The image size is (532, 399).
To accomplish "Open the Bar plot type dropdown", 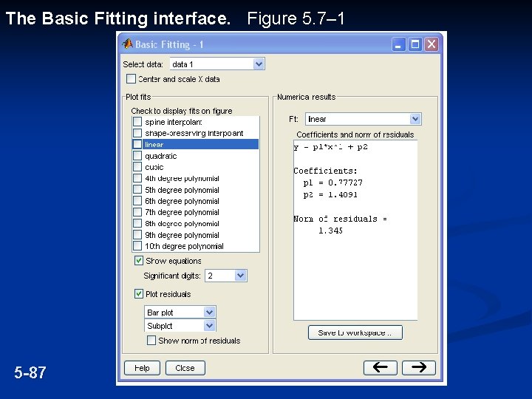I will click(180, 312).
